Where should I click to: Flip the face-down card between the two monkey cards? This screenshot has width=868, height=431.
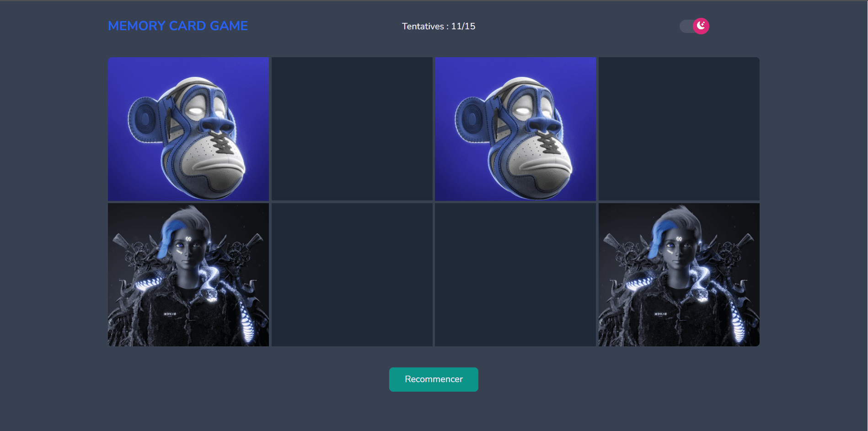tap(352, 129)
